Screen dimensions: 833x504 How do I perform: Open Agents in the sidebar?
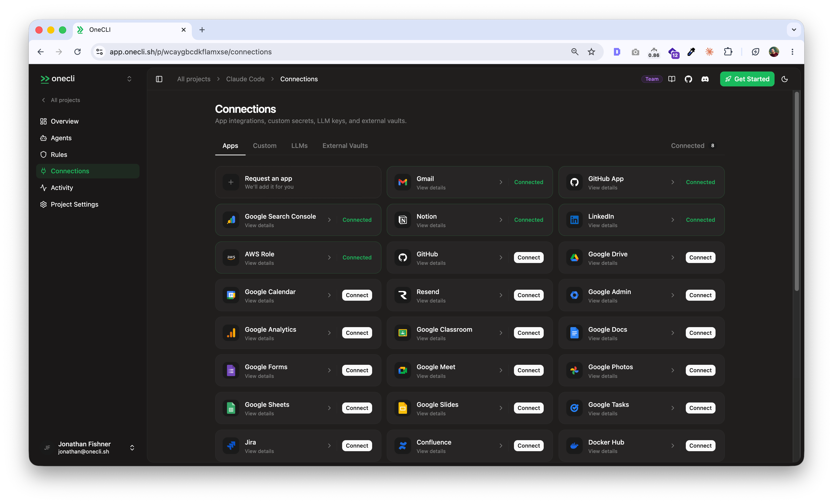click(87, 138)
